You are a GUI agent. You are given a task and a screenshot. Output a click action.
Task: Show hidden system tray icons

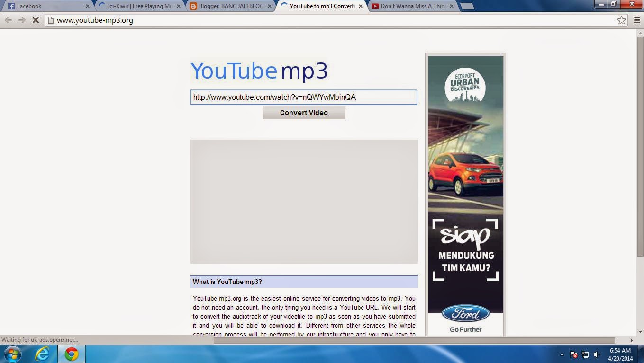(562, 354)
